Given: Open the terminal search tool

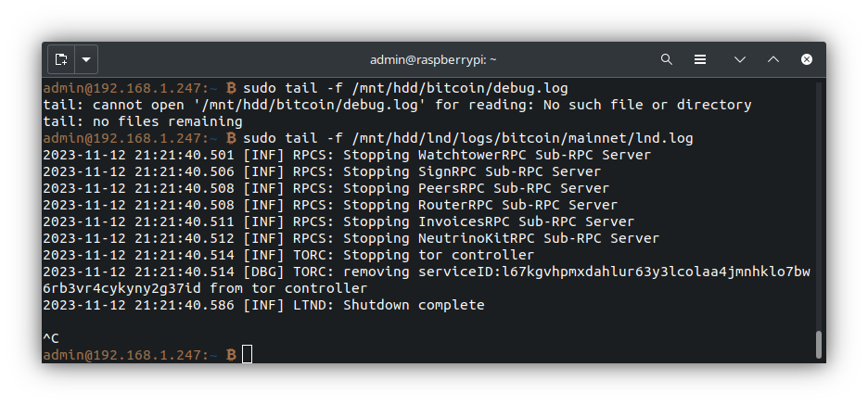Looking at the screenshot, I should (x=666, y=59).
